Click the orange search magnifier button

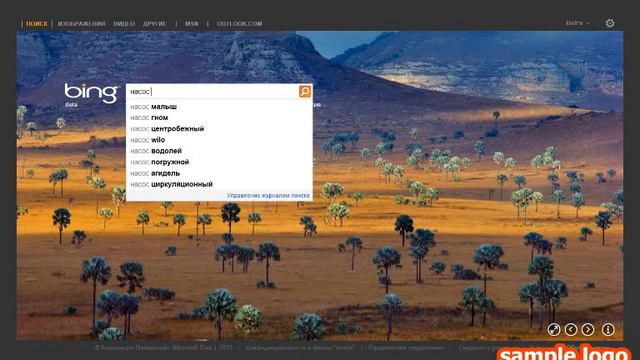pyautogui.click(x=304, y=91)
